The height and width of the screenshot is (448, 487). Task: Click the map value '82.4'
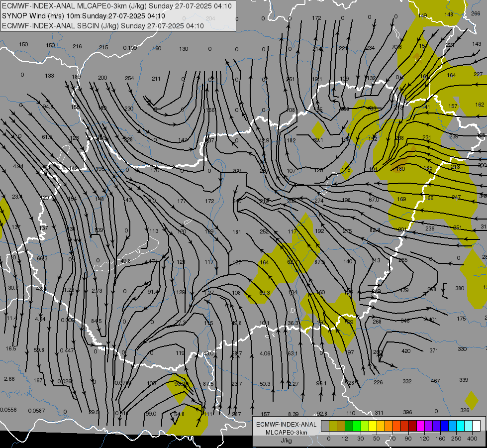tap(375, 230)
